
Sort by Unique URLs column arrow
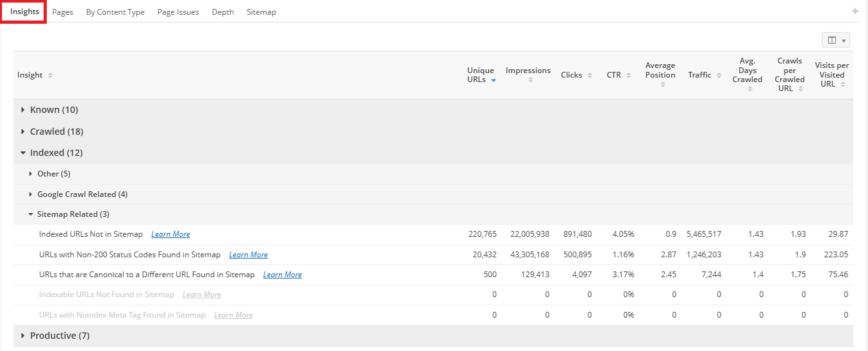pyautogui.click(x=494, y=80)
